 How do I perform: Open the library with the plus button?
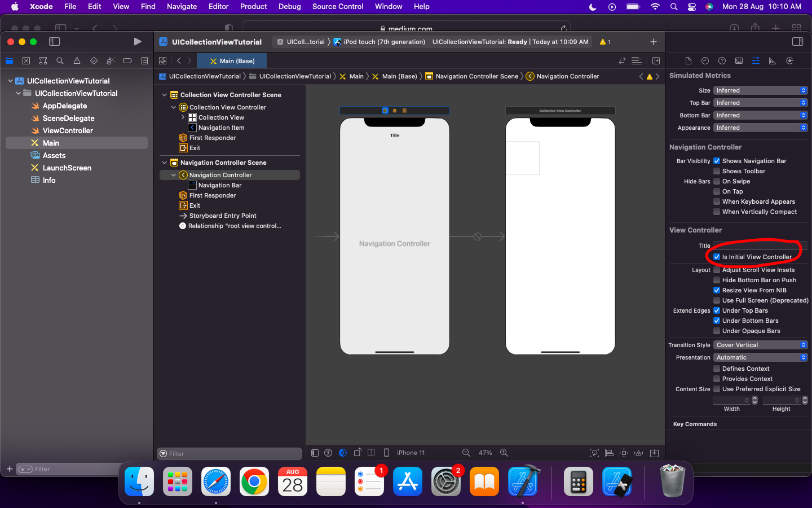coord(653,42)
